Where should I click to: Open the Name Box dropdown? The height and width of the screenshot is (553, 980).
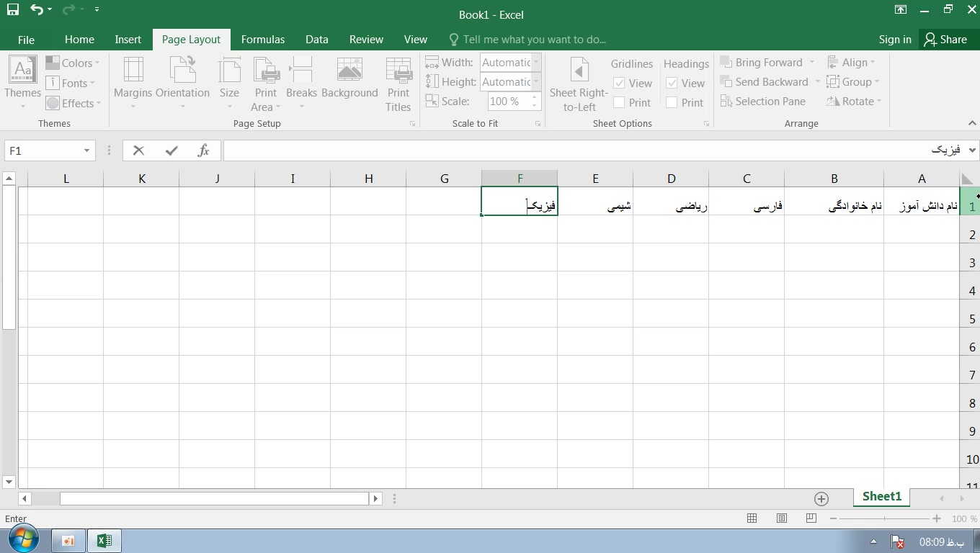coord(86,150)
